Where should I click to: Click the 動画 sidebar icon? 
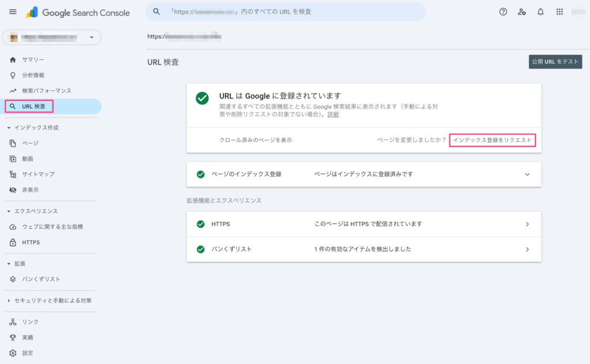13,158
